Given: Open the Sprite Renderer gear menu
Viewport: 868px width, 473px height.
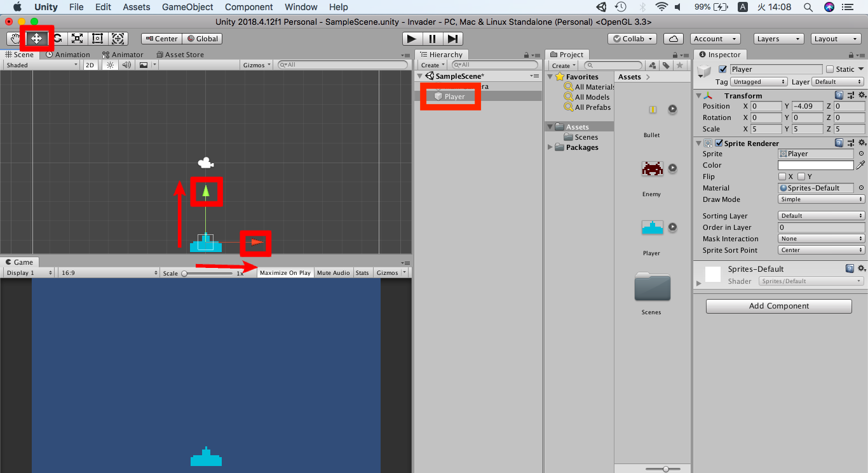Looking at the screenshot, I should [862, 143].
